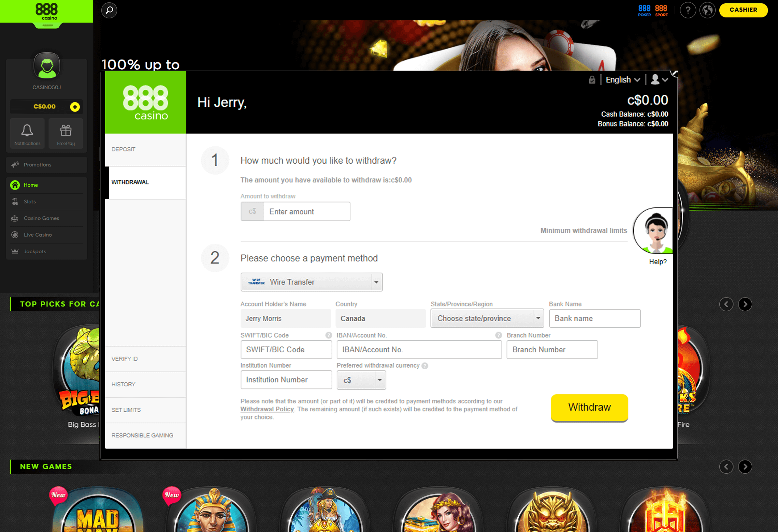Expand the English language dropdown
Screen dimensions: 778x532
click(623, 80)
